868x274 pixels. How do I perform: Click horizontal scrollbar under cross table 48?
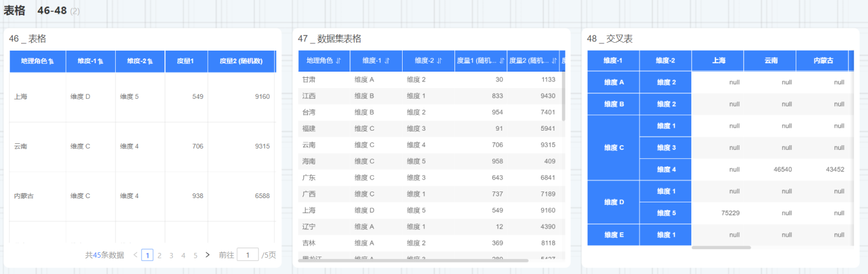point(721,248)
